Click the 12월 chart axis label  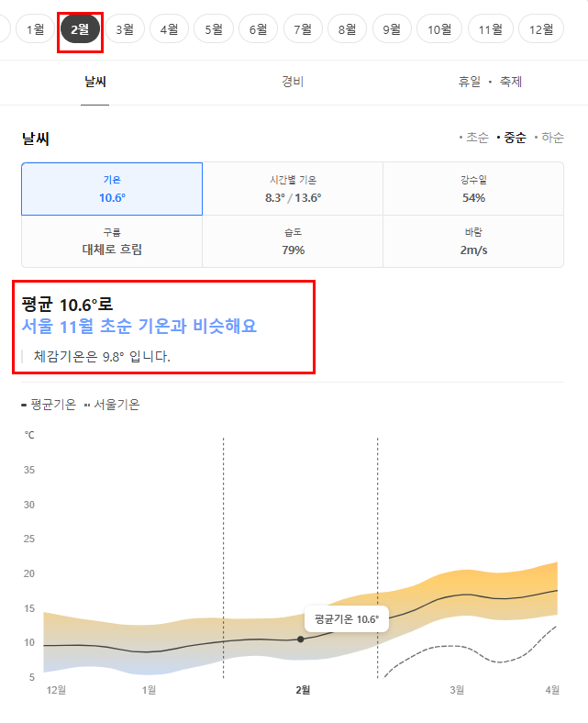(x=56, y=690)
